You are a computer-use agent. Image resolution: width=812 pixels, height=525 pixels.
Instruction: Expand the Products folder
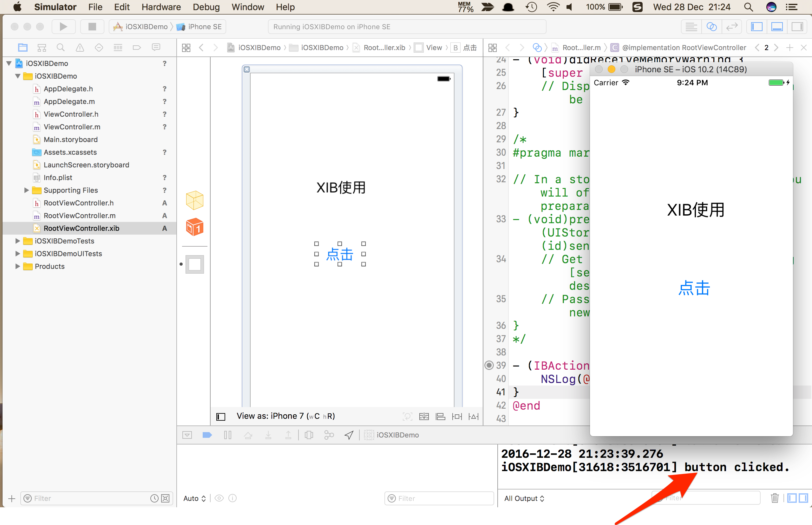[17, 266]
